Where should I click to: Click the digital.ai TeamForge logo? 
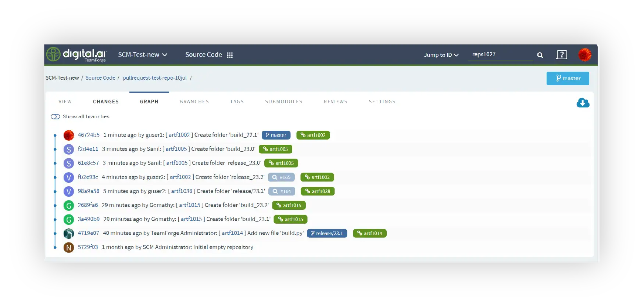(x=76, y=55)
